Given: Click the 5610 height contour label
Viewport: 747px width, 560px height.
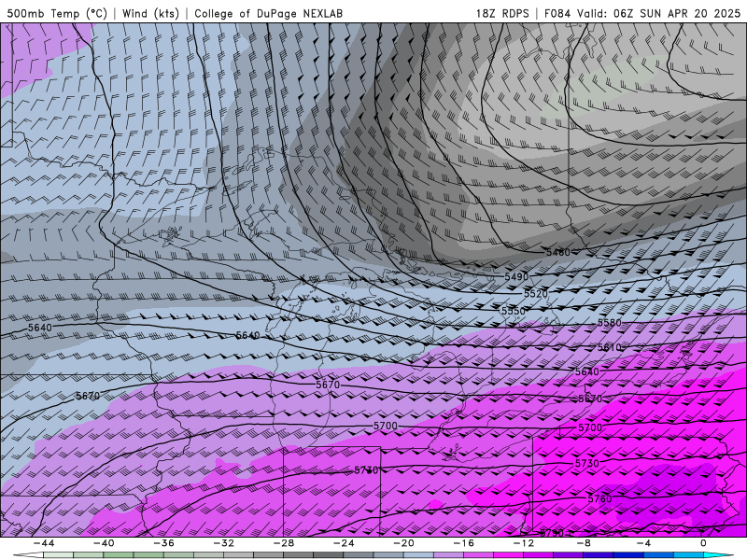Looking at the screenshot, I should pyautogui.click(x=610, y=347).
